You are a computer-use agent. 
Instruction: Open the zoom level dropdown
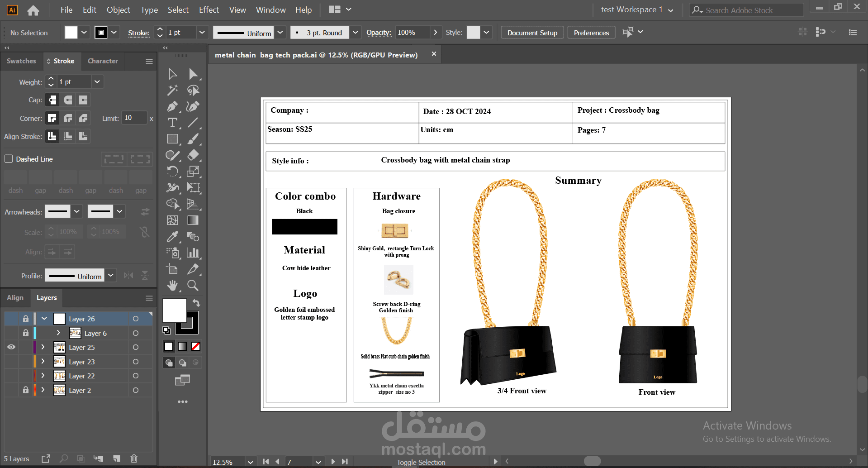coord(250,462)
